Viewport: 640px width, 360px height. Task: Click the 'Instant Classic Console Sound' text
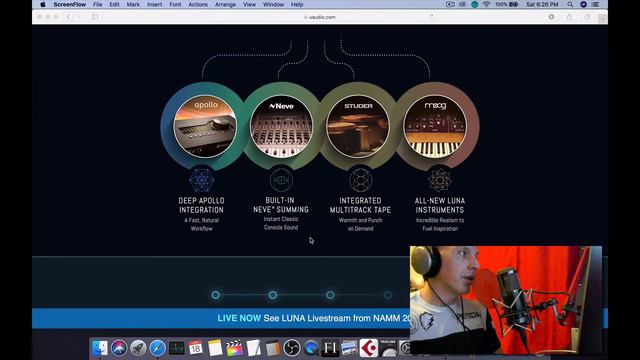tap(281, 223)
